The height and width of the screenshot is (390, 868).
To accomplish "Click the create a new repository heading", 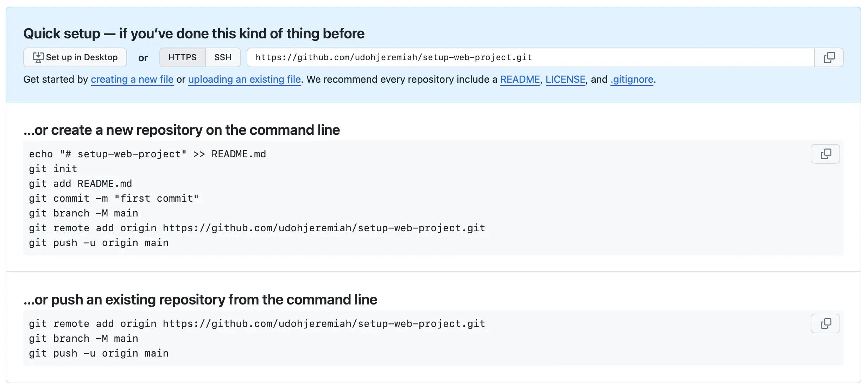I will click(182, 130).
